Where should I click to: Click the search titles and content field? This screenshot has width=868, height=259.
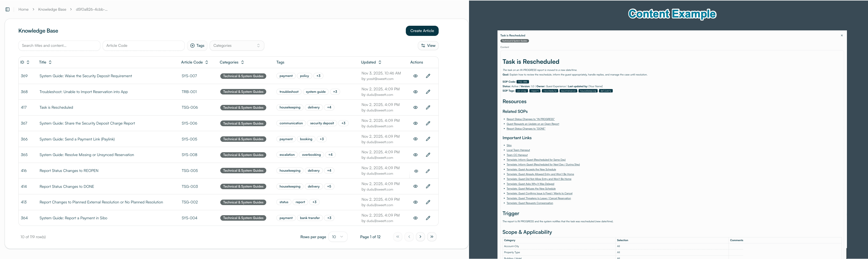pos(59,45)
